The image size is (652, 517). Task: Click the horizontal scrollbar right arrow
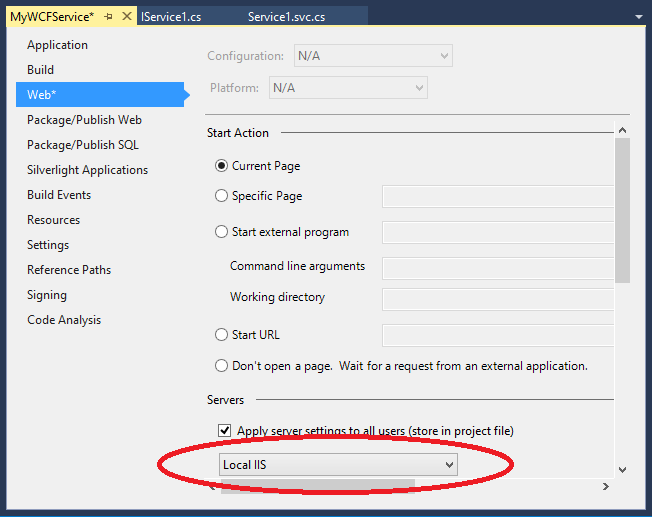[x=606, y=486]
